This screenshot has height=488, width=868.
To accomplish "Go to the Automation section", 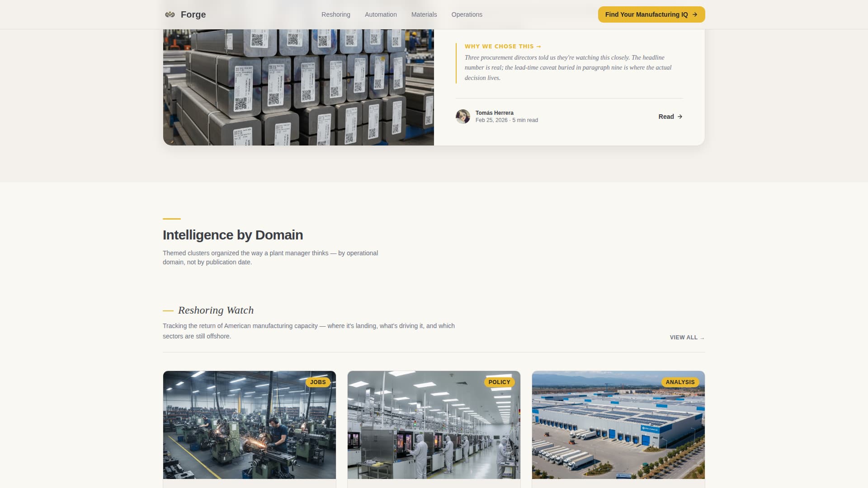I will pyautogui.click(x=381, y=14).
